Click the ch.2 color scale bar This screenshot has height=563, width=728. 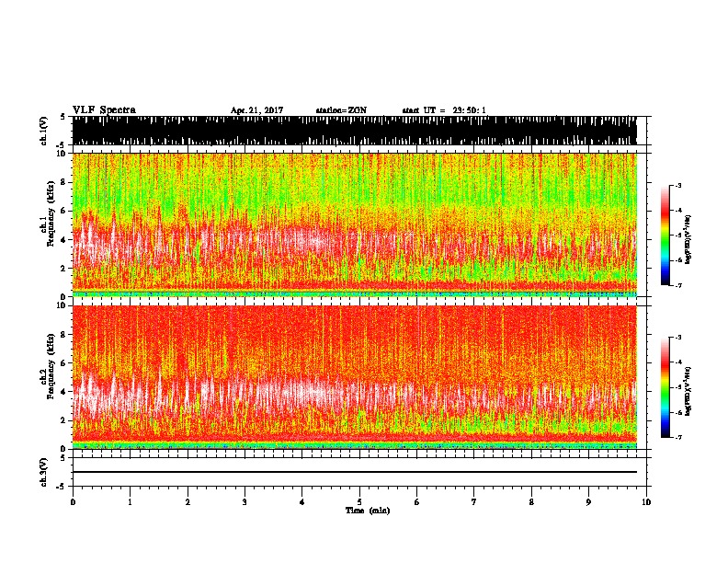click(665, 387)
